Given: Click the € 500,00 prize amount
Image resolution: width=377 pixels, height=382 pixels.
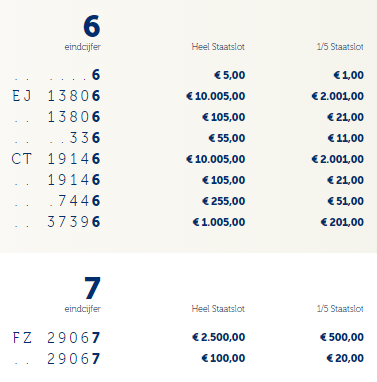Looking at the screenshot, I should click(x=342, y=337).
